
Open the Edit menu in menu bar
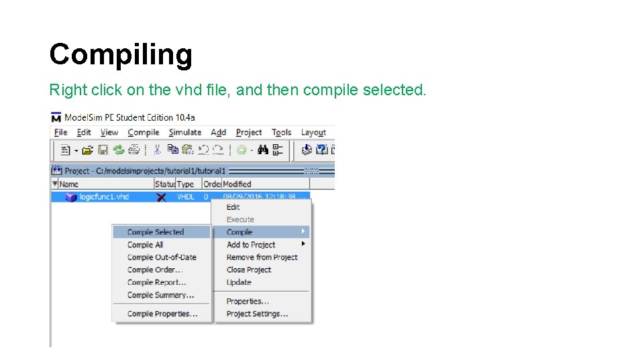pos(84,133)
